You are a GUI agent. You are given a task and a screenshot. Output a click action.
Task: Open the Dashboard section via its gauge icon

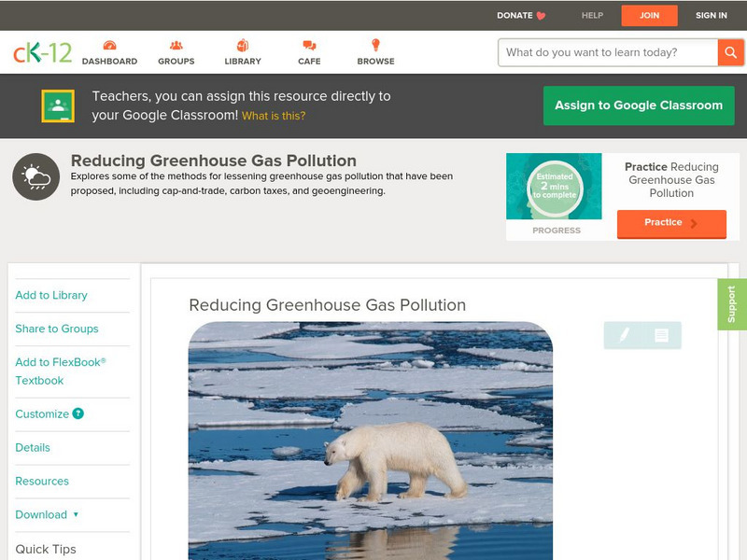[x=112, y=44]
